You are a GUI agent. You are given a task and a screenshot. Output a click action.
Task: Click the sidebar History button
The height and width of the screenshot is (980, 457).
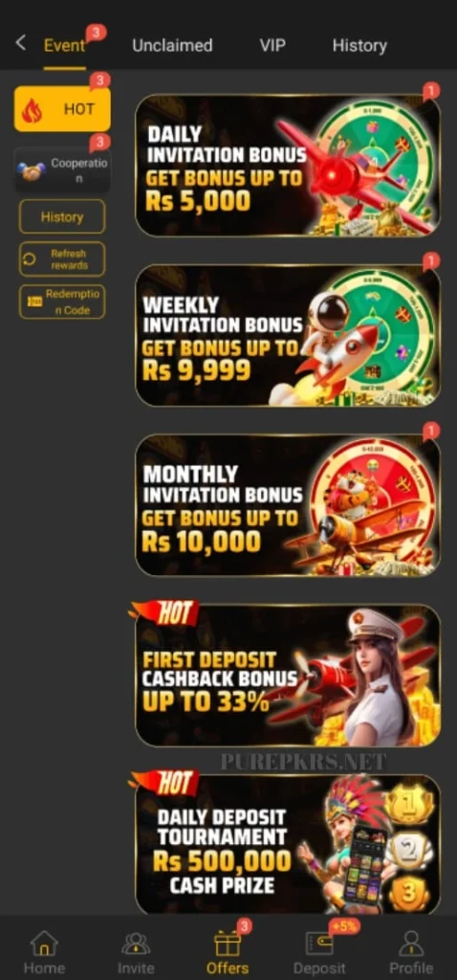point(62,216)
